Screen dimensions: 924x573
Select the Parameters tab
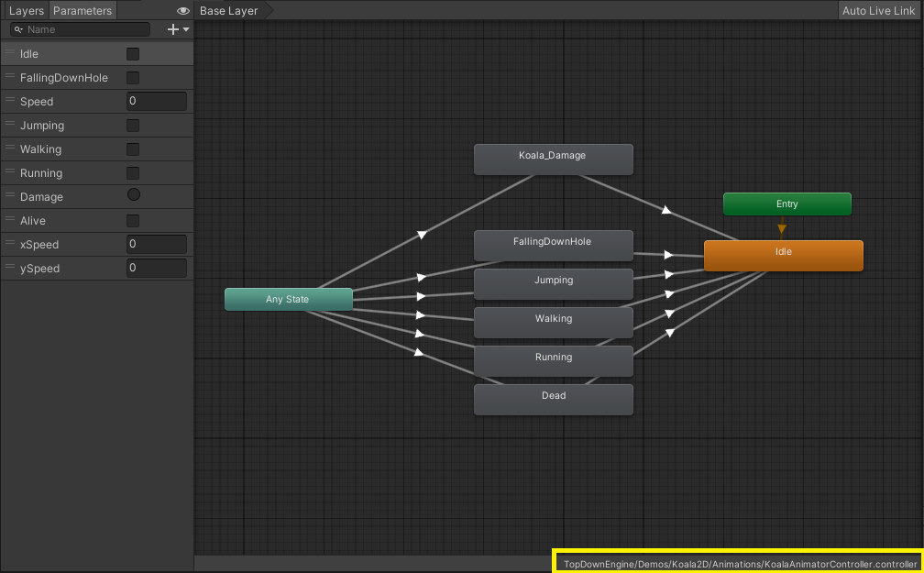point(82,11)
